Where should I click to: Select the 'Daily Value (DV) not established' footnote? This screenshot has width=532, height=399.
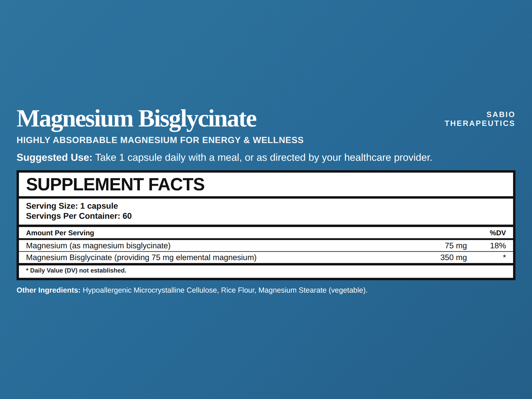point(76,270)
